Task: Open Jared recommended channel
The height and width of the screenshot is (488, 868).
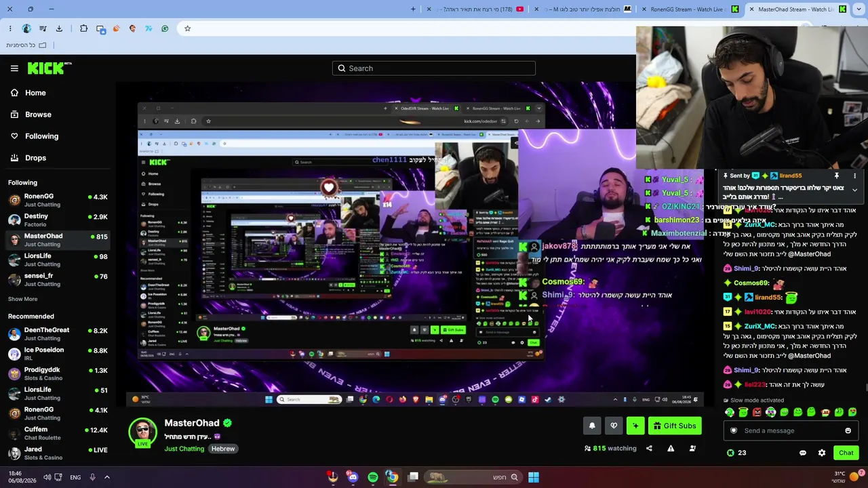Action: coord(58,453)
